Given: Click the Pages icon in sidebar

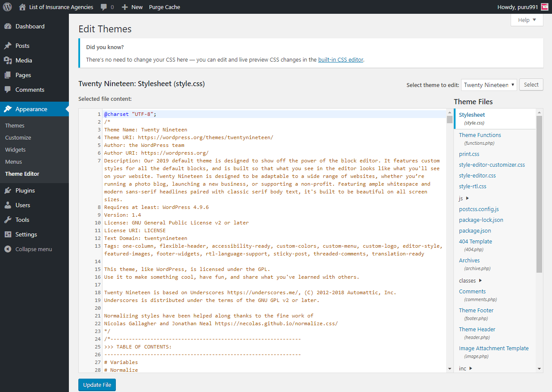Looking at the screenshot, I should [x=8, y=75].
